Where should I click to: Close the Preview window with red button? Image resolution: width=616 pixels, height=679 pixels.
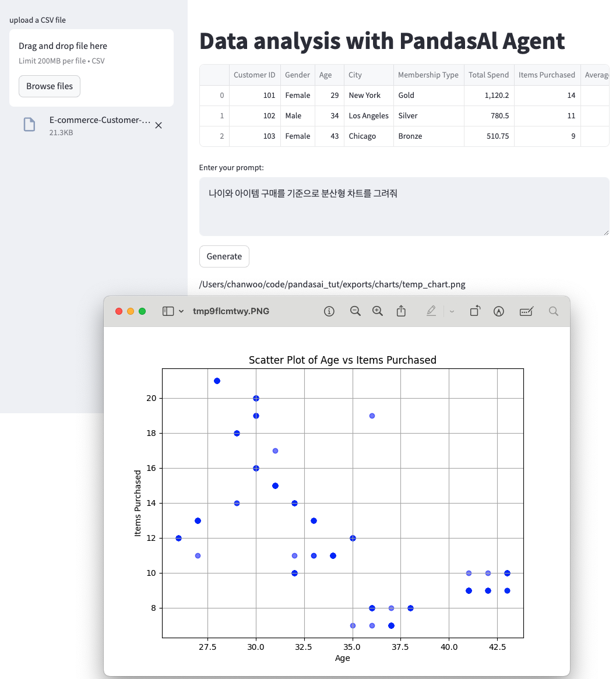point(119,311)
